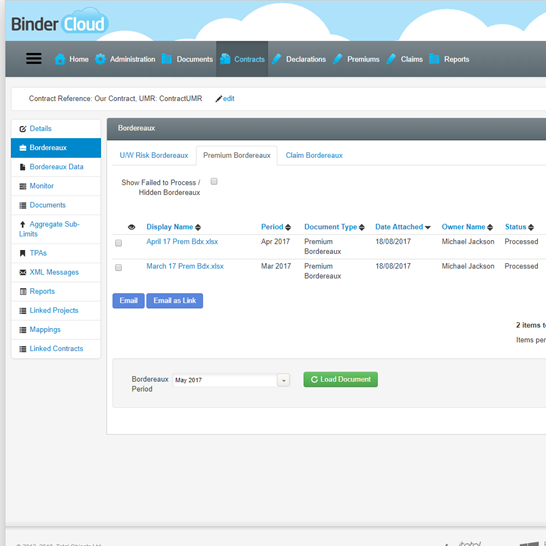
Task: Click the Mappings list icon
Action: point(23,330)
